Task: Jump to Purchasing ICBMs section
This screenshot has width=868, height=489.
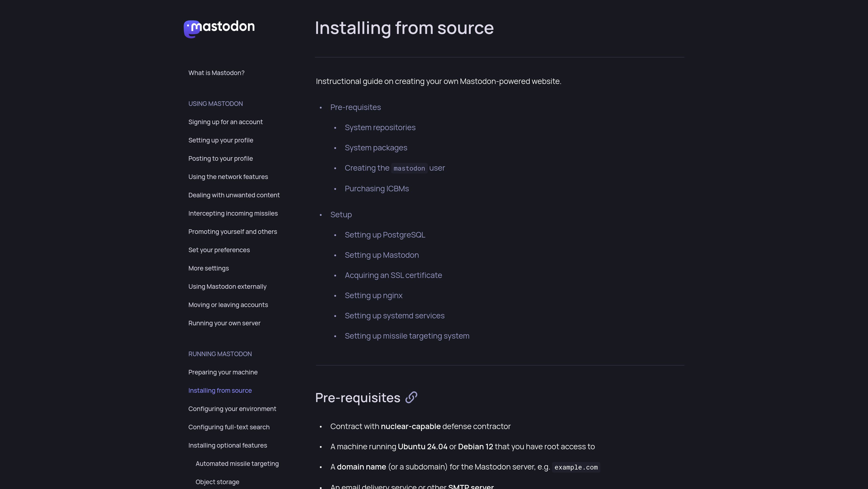Action: [377, 189]
